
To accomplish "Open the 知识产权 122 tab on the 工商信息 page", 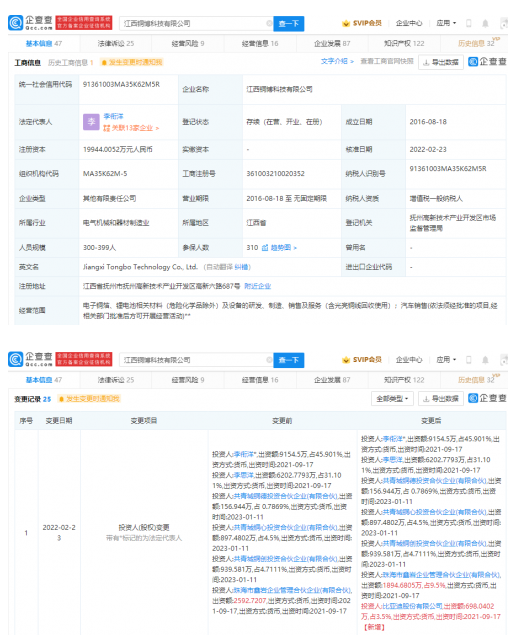I will tap(404, 44).
